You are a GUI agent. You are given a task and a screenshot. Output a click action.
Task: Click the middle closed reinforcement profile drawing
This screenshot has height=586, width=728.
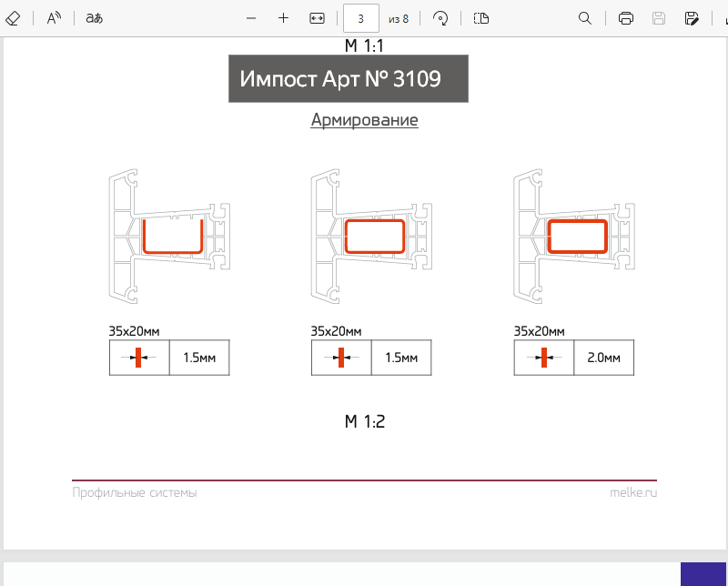(374, 237)
